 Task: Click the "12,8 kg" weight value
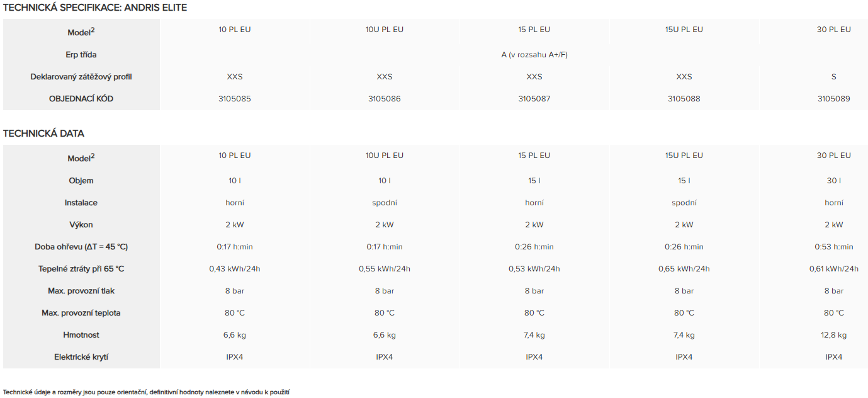point(833,335)
